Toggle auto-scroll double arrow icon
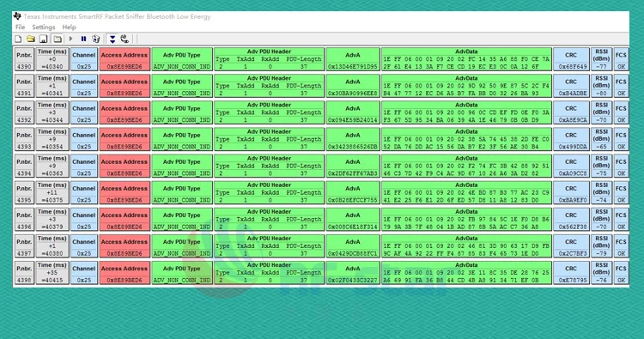The width and height of the screenshot is (644, 339). point(112,39)
